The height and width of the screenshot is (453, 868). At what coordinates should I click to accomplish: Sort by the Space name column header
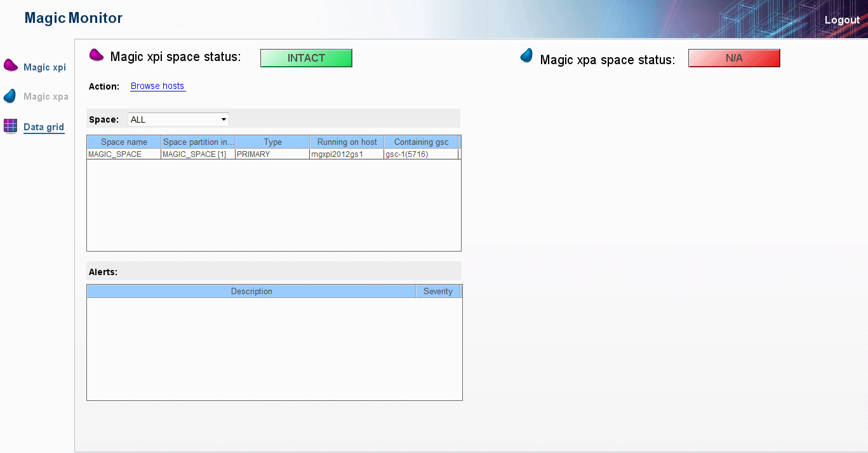click(124, 142)
